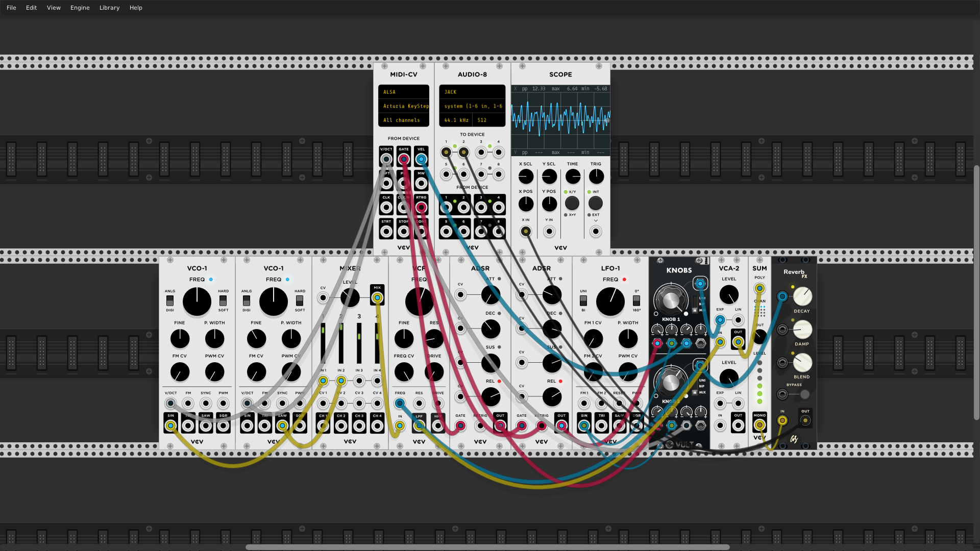Select the TRIG knob on Scope
Image resolution: width=980 pixels, height=551 pixels.
596,177
